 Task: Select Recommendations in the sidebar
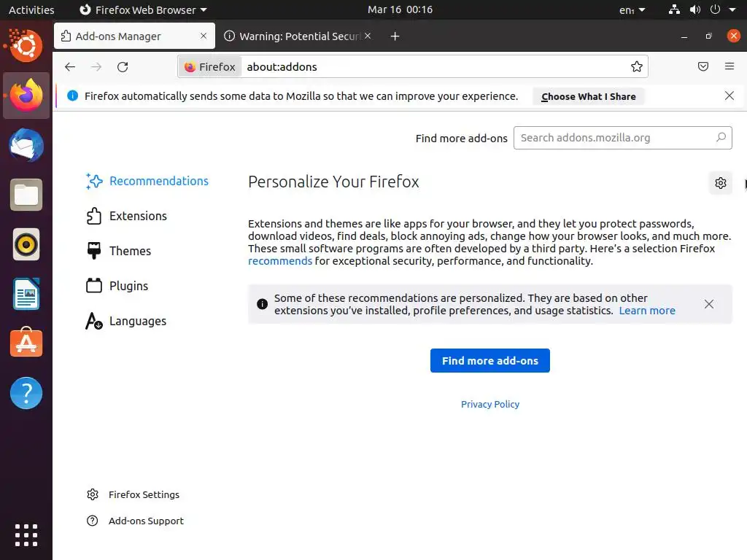pos(147,181)
